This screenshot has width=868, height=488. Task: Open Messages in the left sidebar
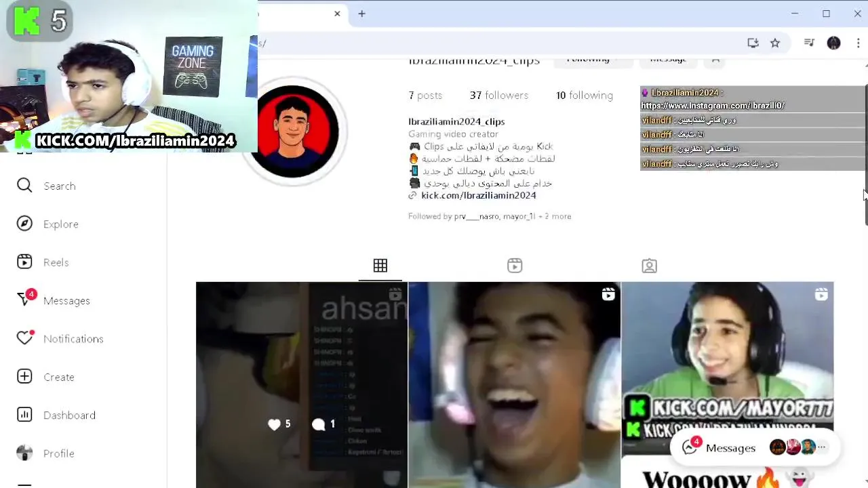point(53,300)
